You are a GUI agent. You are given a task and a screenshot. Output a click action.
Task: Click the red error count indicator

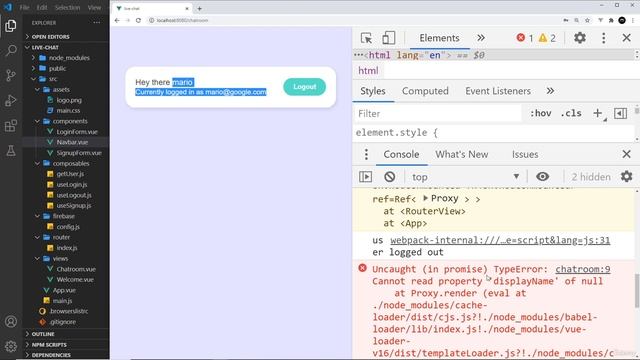(x=525, y=38)
